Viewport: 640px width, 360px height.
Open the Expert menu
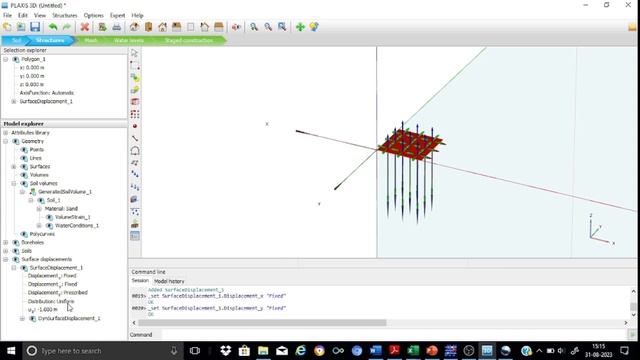coord(118,16)
